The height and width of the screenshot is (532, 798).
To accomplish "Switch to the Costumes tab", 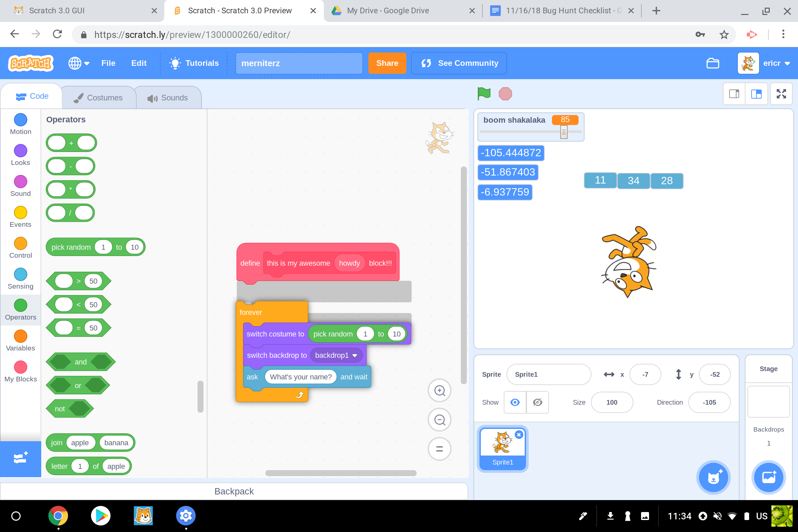I will [98, 98].
